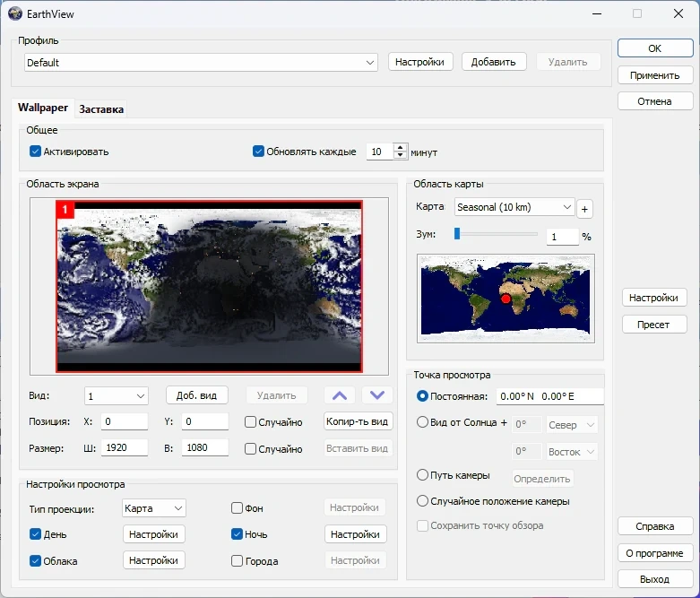700x598 pixels.
Task: Open the Восток direction dropdown
Action: (x=572, y=452)
